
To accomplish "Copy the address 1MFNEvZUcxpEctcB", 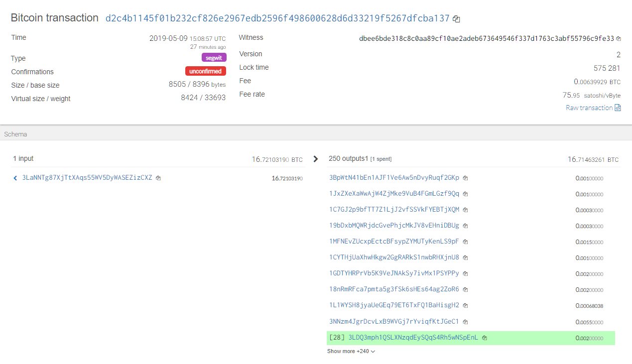I will click(x=465, y=242).
